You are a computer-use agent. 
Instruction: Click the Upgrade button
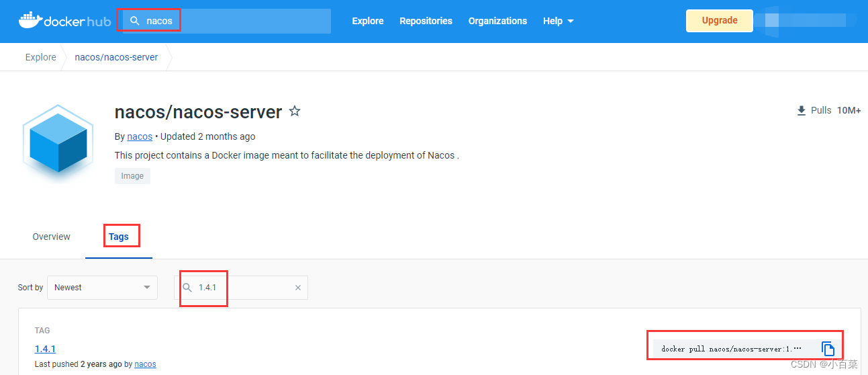pyautogui.click(x=720, y=20)
